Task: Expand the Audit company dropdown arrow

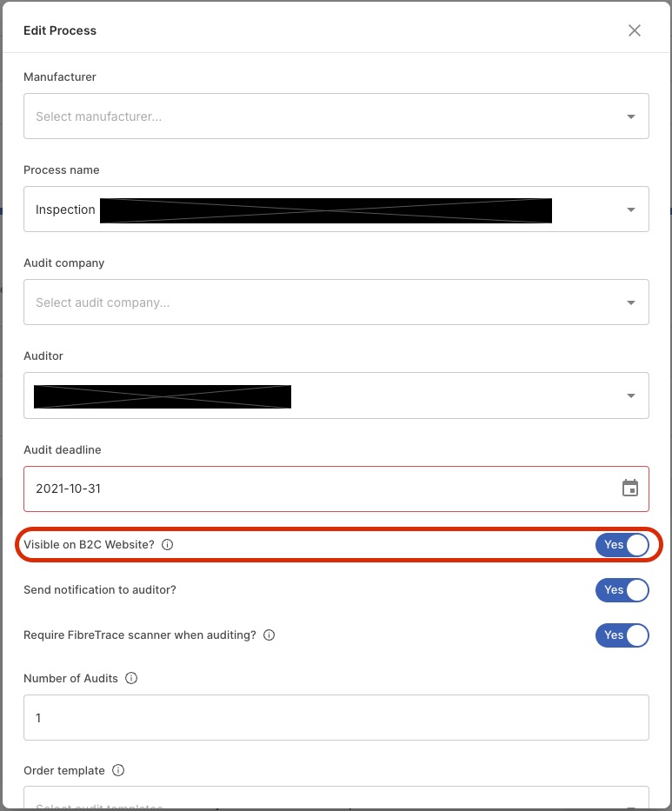Action: [630, 302]
